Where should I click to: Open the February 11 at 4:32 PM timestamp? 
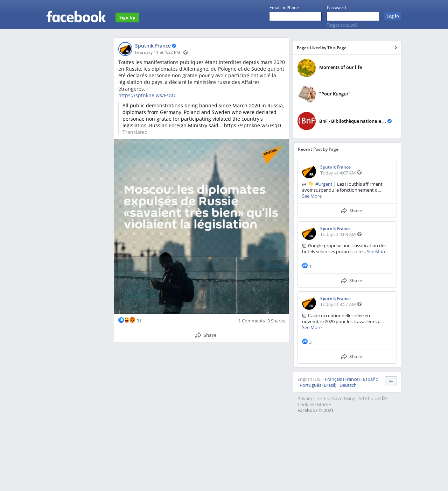[157, 52]
